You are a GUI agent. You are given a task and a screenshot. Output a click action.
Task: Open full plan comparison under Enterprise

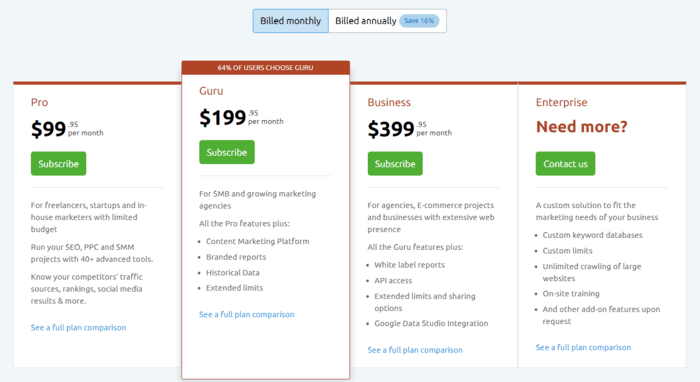[x=583, y=348]
